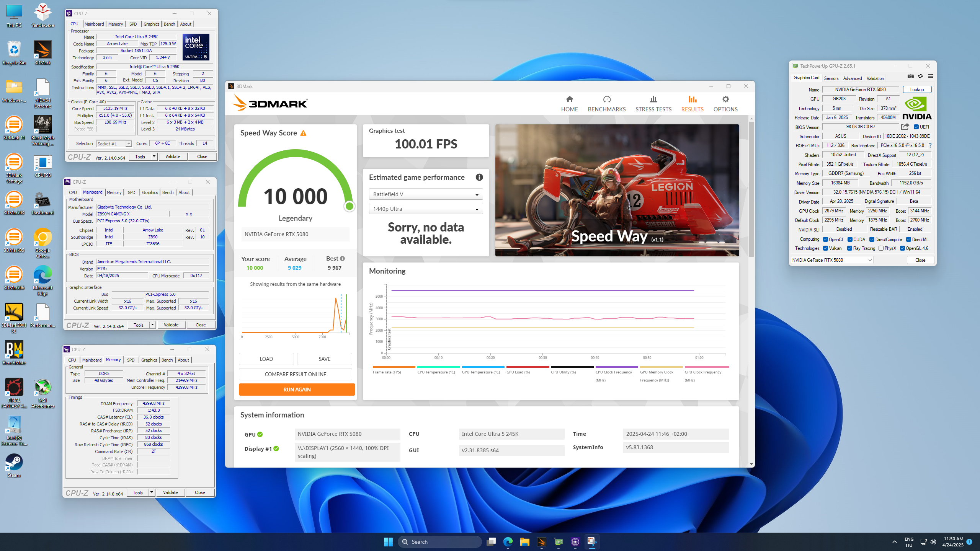Open Task View on taskbar
The height and width of the screenshot is (551, 980).
pyautogui.click(x=491, y=541)
